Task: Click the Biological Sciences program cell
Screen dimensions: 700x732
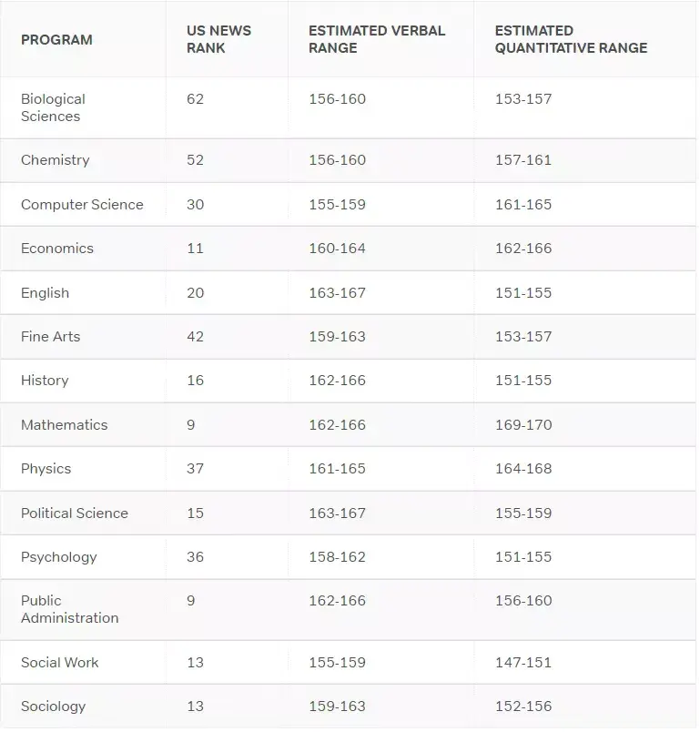Action: [x=53, y=107]
